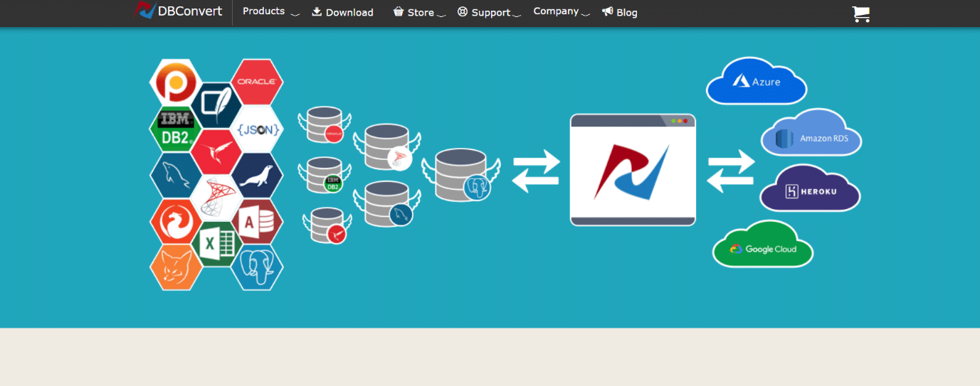The width and height of the screenshot is (980, 386).
Task: Click the winged database with DB2 badge
Action: pos(325,175)
